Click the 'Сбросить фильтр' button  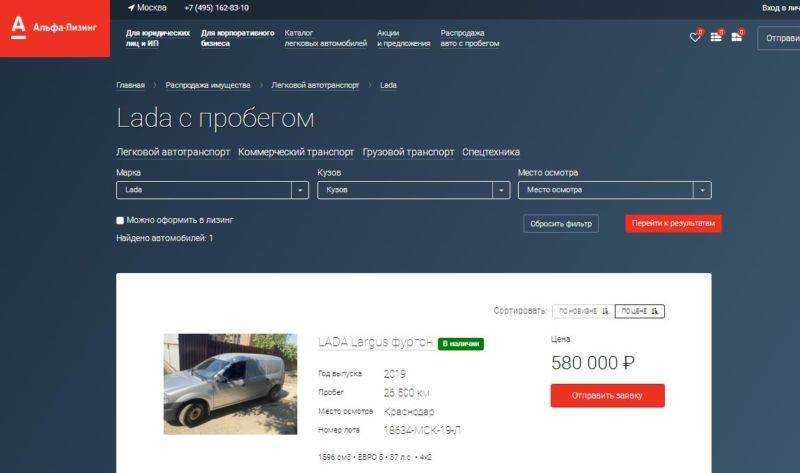pyautogui.click(x=561, y=223)
